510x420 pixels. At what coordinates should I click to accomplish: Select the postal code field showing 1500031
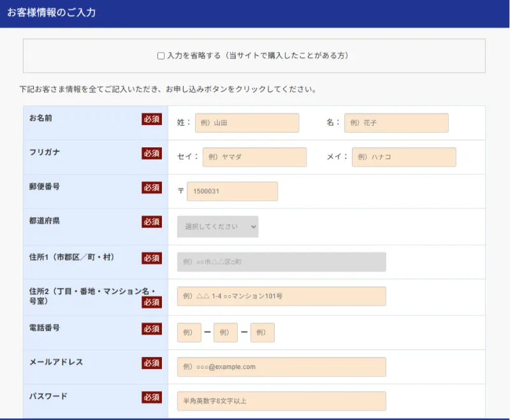pos(232,191)
